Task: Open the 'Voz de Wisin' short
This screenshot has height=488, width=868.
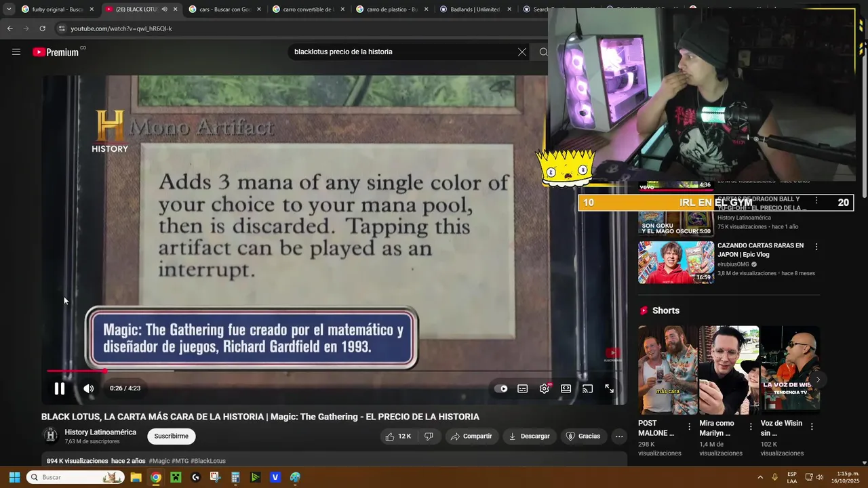Action: [x=790, y=369]
